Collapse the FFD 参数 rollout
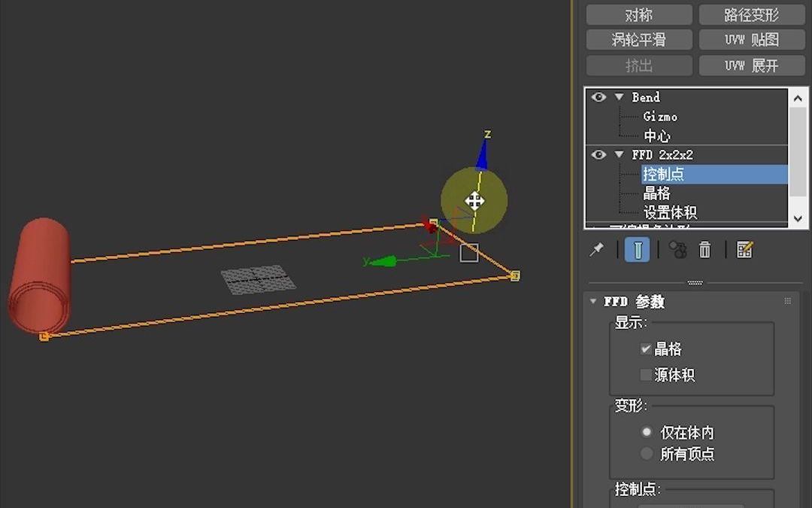812x508 pixels. [x=592, y=300]
